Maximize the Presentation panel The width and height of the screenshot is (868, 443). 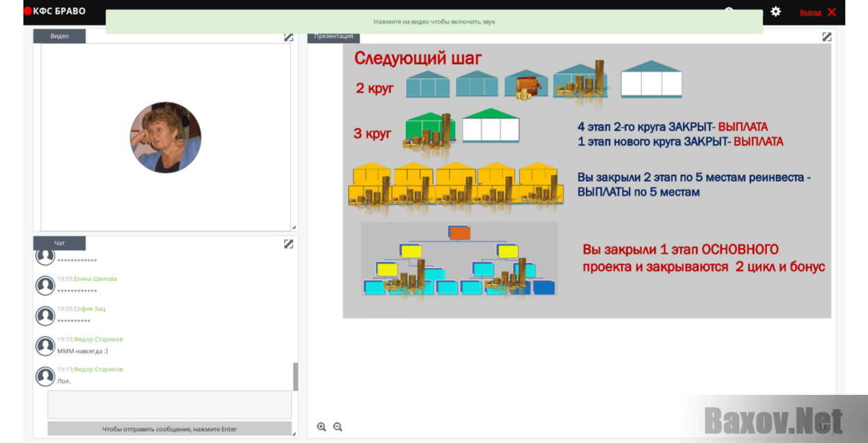(826, 37)
